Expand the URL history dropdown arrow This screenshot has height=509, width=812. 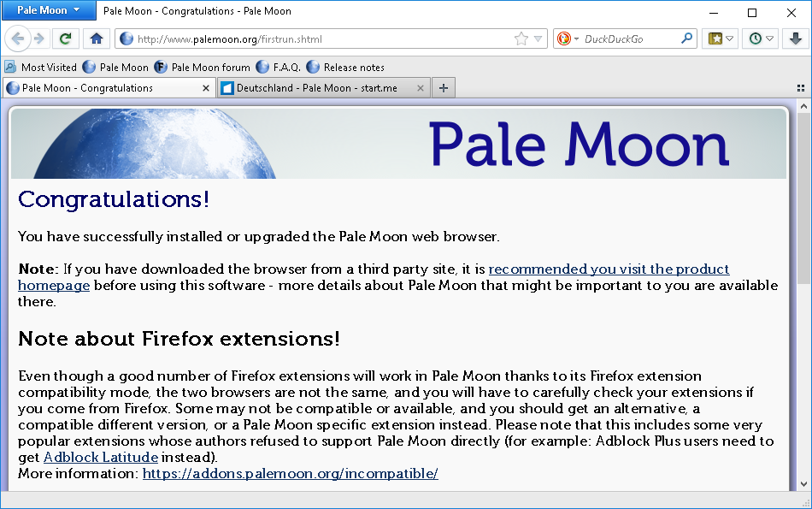(x=538, y=38)
